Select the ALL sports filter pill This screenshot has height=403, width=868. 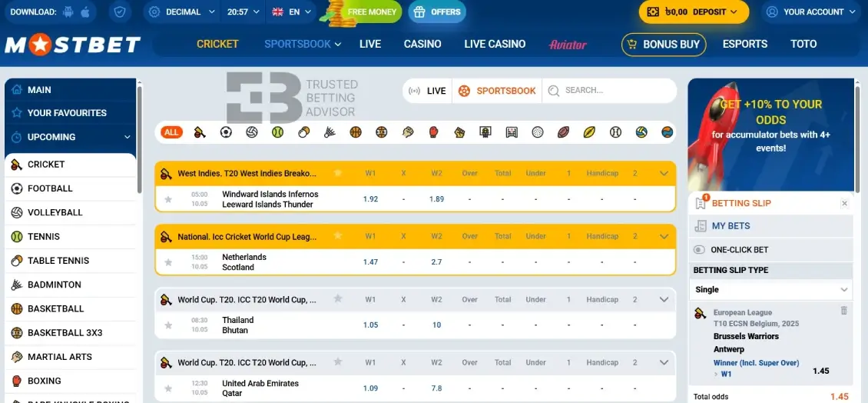click(171, 132)
